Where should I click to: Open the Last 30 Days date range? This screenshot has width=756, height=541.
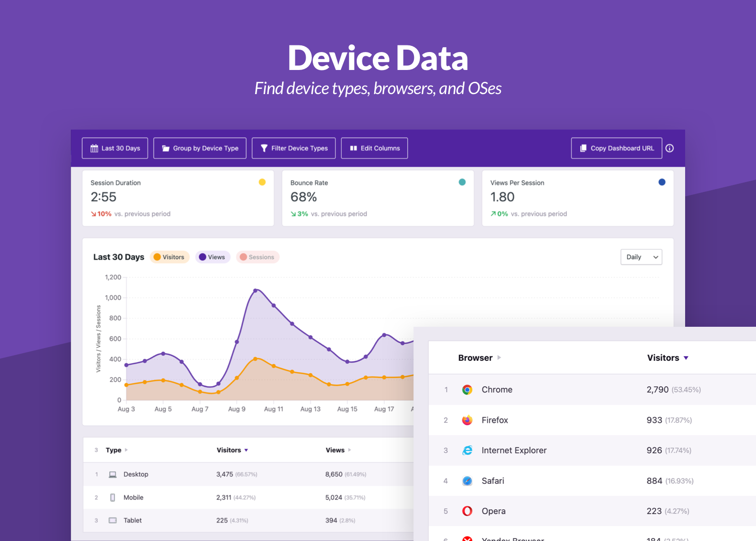coord(115,148)
